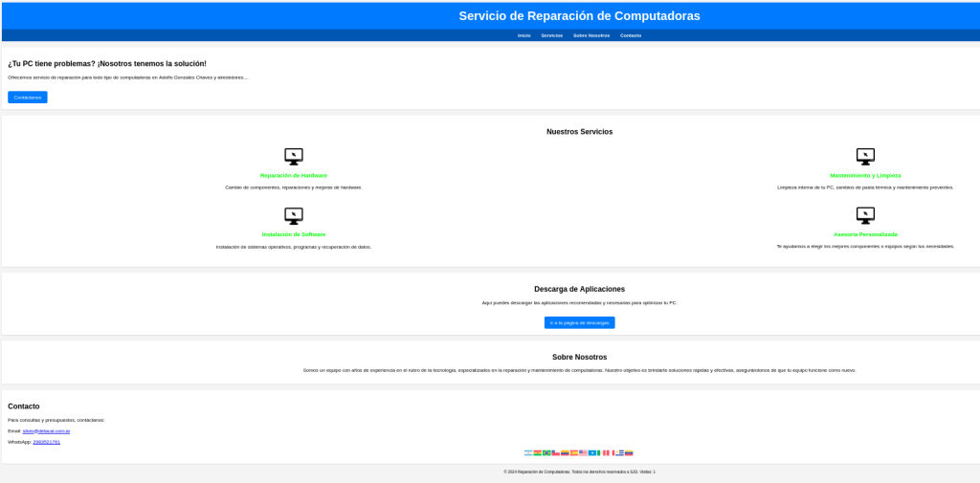
Task: Select the Brazil flag icon
Action: (546, 453)
